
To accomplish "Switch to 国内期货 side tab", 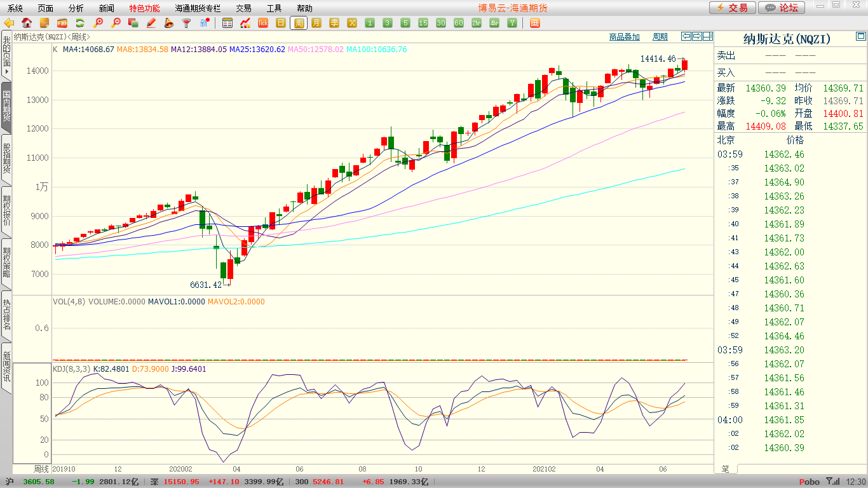I will (x=6, y=107).
